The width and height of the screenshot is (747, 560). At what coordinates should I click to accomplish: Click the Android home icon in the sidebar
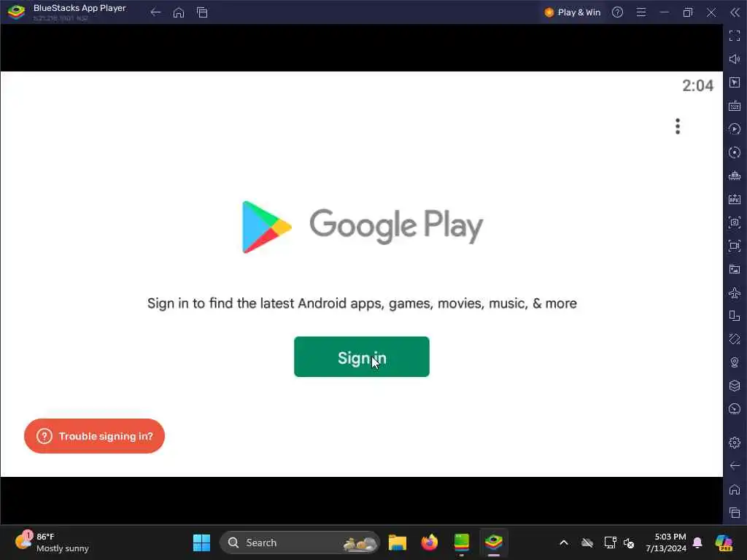[735, 489]
